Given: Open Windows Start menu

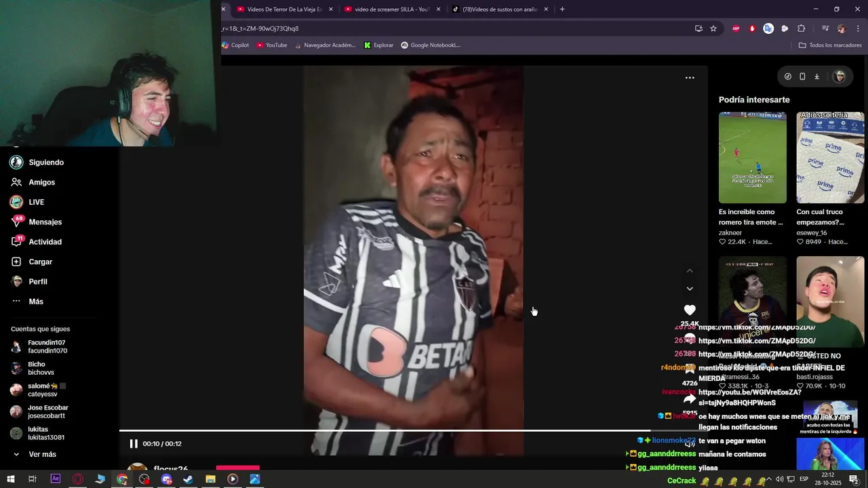Looking at the screenshot, I should (10, 479).
